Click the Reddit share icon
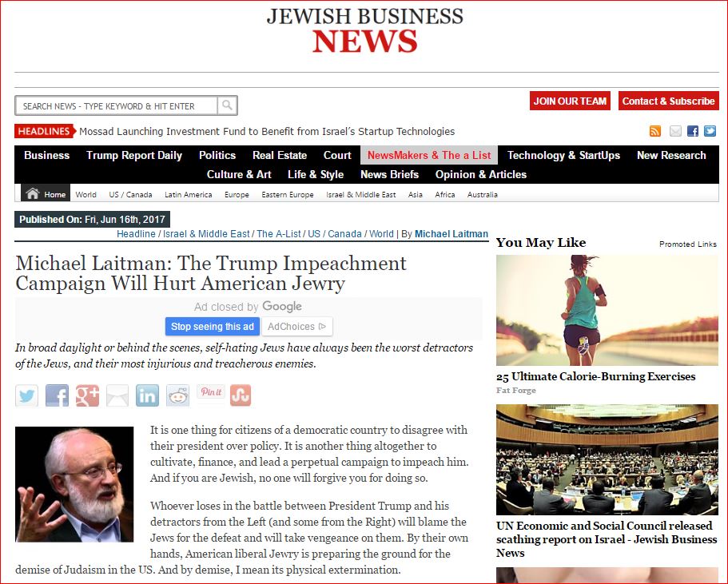Image resolution: width=728 pixels, height=584 pixels. click(x=178, y=395)
